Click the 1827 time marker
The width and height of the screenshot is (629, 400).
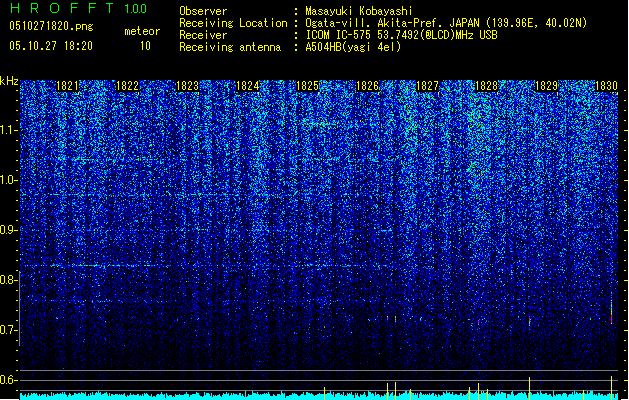[x=428, y=86]
